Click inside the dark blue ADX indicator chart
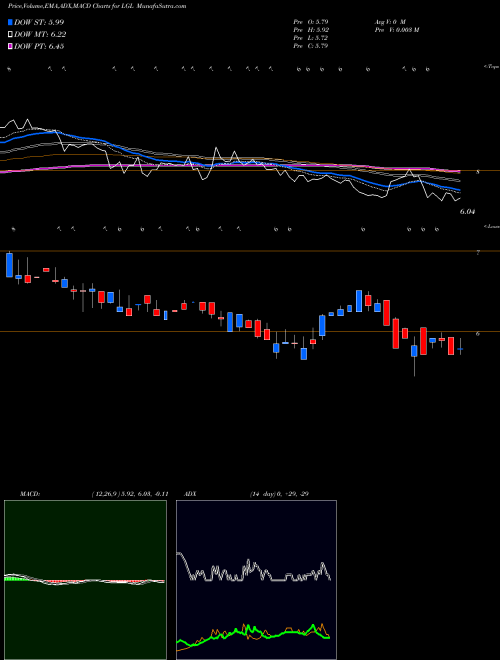This screenshot has height=660, width=500. [x=256, y=580]
